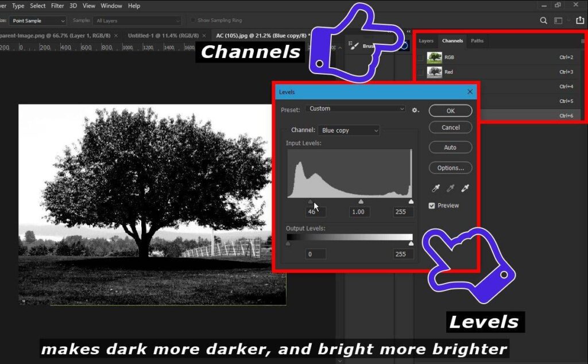
Task: Click Cancel in the Levels dialog
Action: click(x=450, y=127)
